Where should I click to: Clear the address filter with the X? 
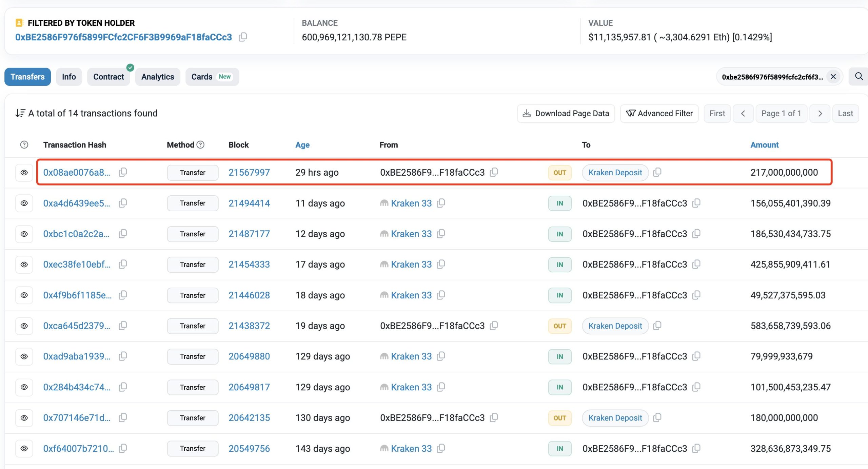(833, 77)
